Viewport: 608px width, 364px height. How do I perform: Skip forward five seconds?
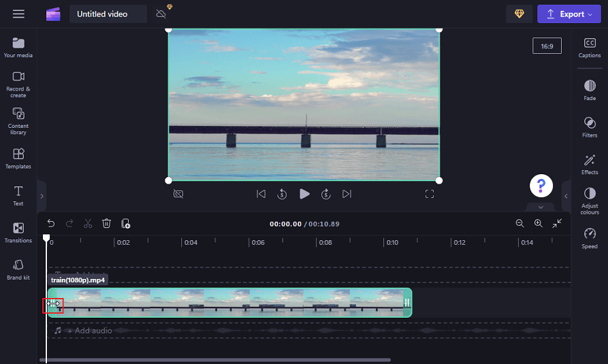point(325,194)
